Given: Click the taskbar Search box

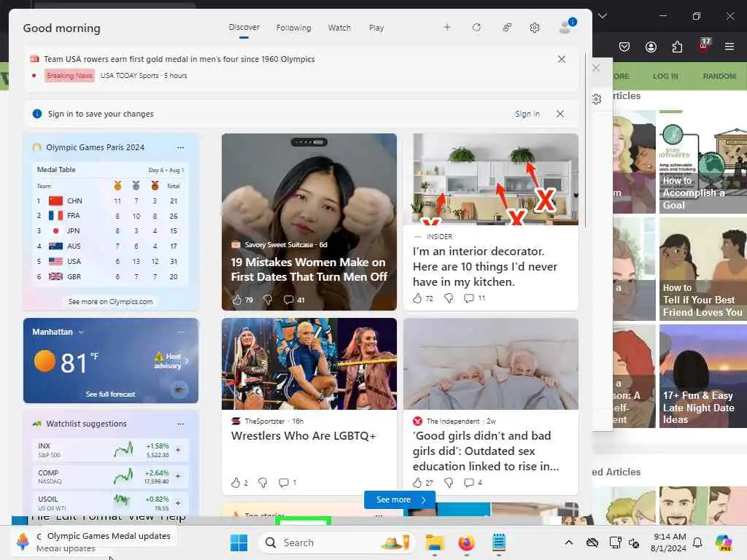Looking at the screenshot, I should tap(336, 542).
